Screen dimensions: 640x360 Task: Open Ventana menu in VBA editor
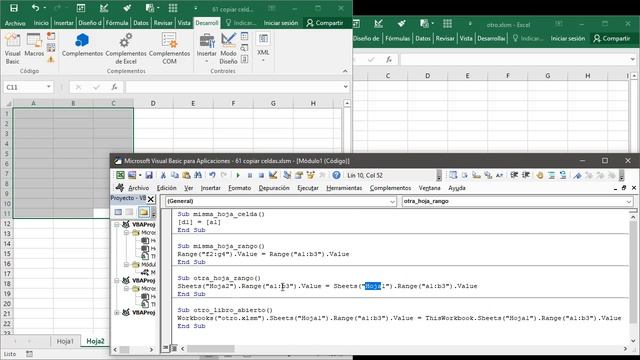(x=429, y=188)
